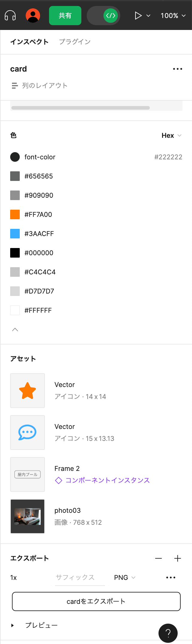
Task: Click the cardをエクスポート export button
Action: coord(96,601)
